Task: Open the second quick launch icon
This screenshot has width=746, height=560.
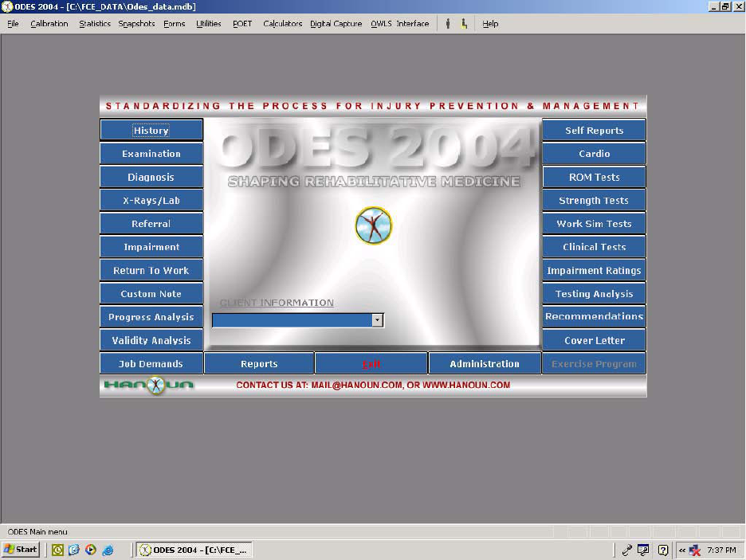Action: click(x=74, y=550)
